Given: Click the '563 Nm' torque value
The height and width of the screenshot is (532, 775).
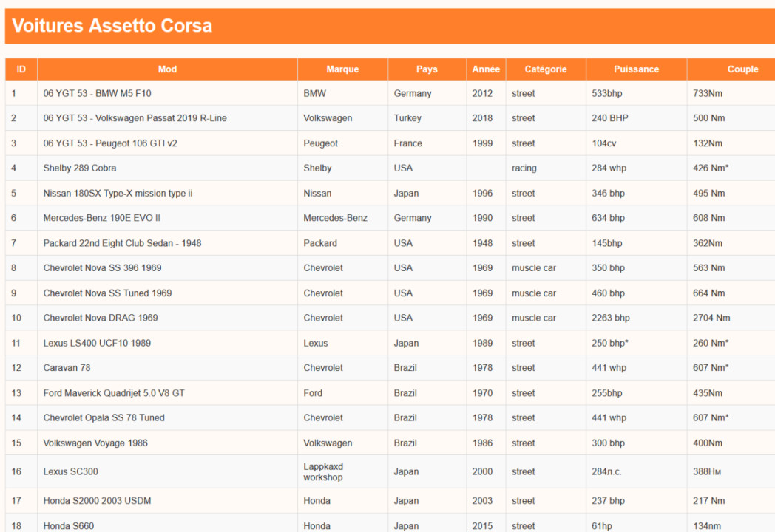Looking at the screenshot, I should 708,267.
